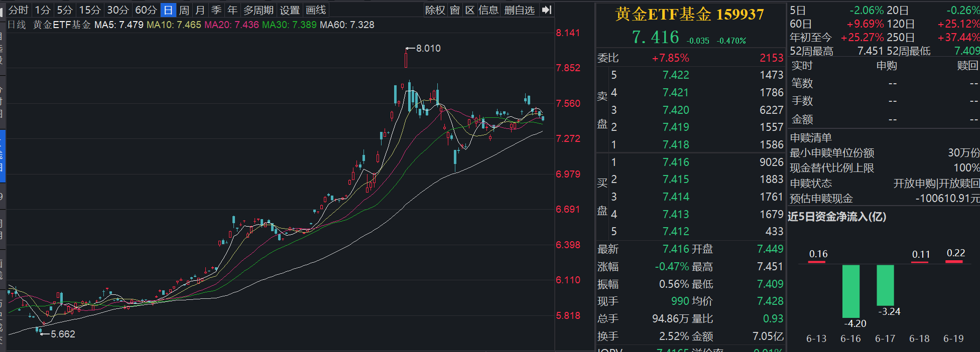This screenshot has width=980, height=352.
Task: Switch to the 季 quarterly K-line tab
Action: click(x=216, y=10)
